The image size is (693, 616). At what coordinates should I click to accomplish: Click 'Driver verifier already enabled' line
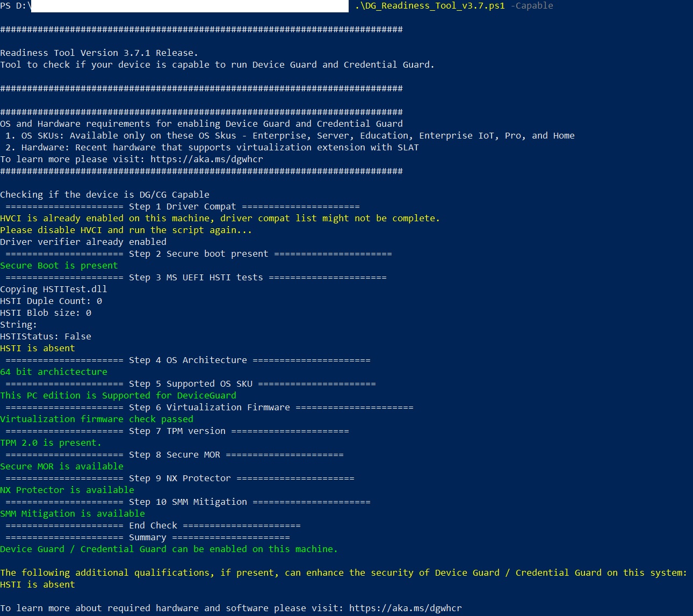pyautogui.click(x=83, y=242)
